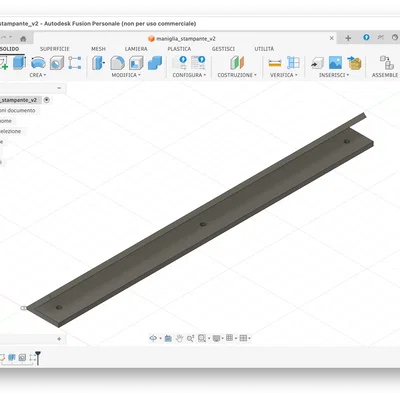Click the Look At icon

168,338
